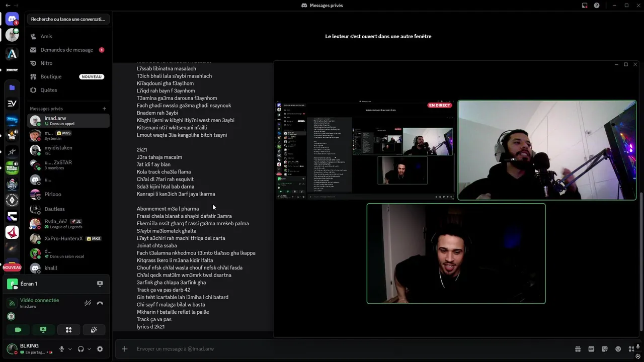Open the server with letter A logo
644x362 pixels.
12,54
